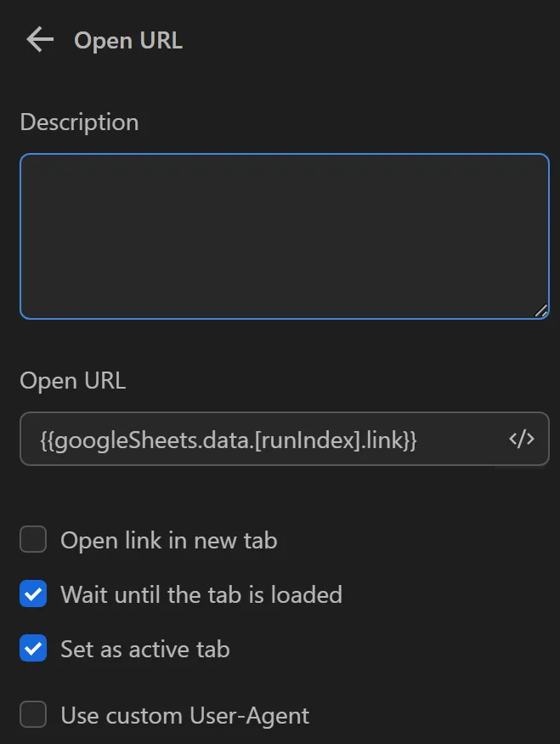Click the Description label above the text area
Image resolution: width=560 pixels, height=744 pixels.
click(x=79, y=122)
